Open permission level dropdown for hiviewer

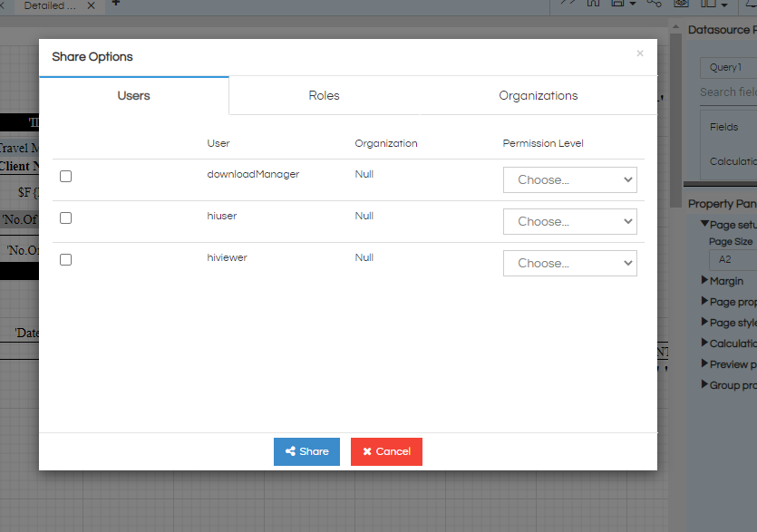tap(570, 263)
